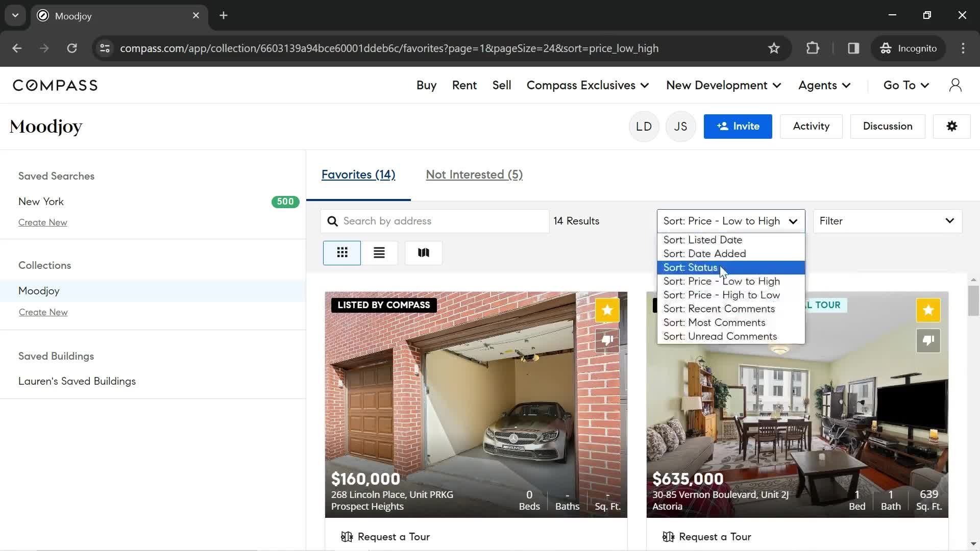Create new saved search link

coord(43,222)
